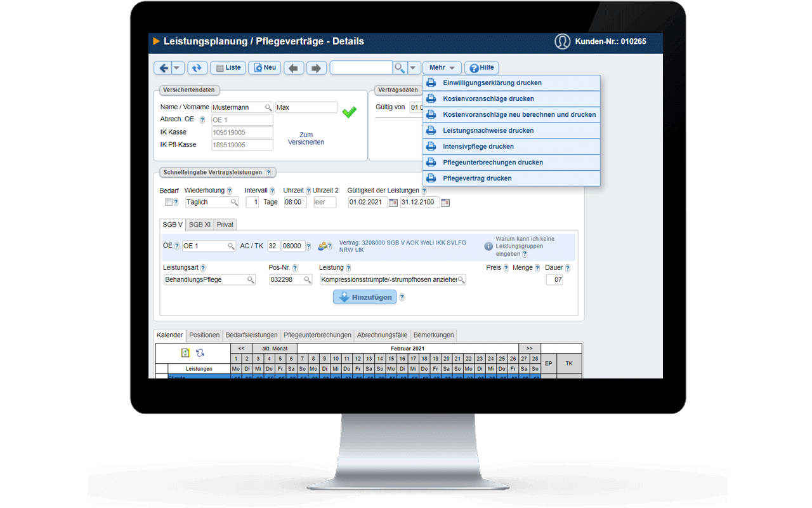812x508 pixels.
Task: Switch to the SGB XI tab
Action: pos(200,225)
